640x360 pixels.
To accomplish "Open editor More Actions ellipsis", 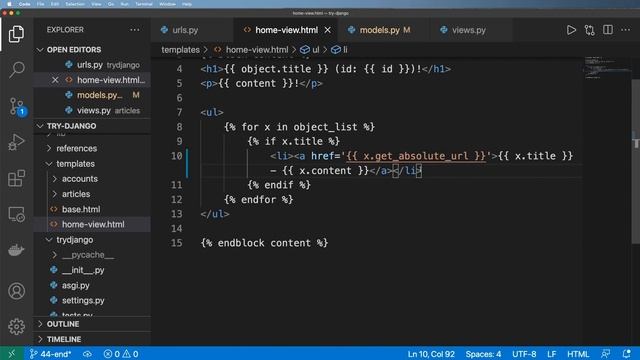I will pos(626,30).
